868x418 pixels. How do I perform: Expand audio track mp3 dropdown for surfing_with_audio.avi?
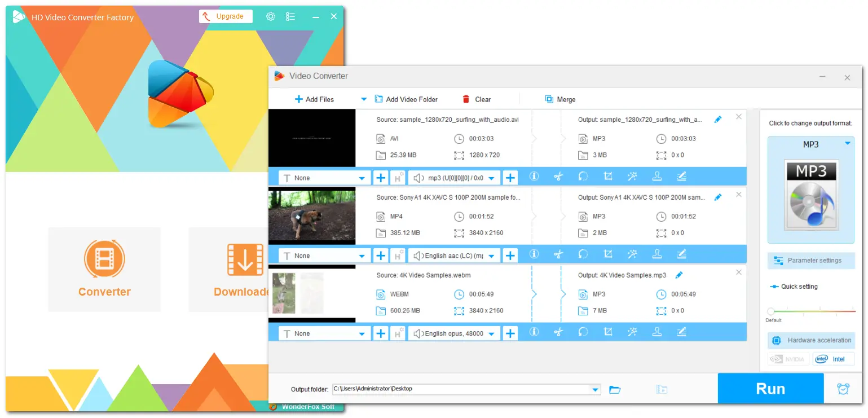491,178
